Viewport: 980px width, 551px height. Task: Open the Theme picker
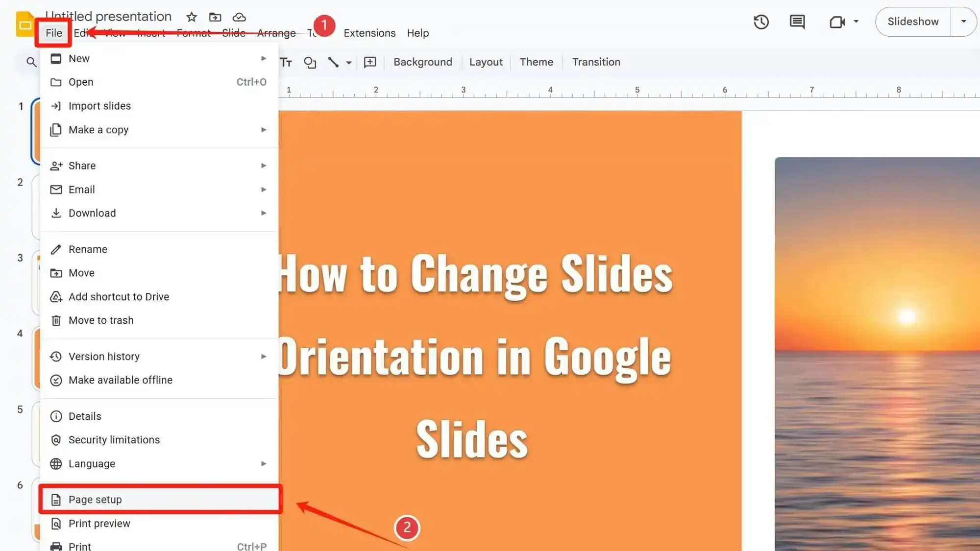click(536, 62)
